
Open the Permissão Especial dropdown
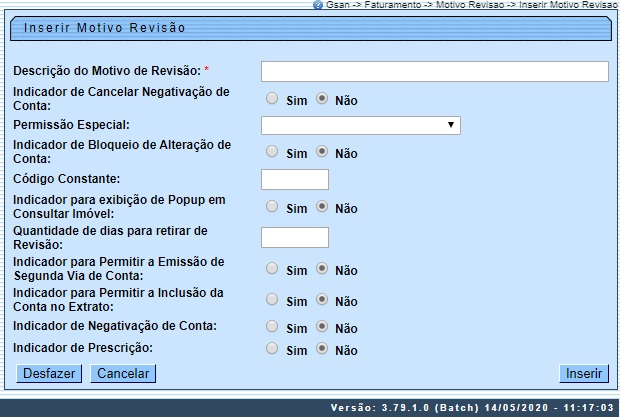[361, 125]
